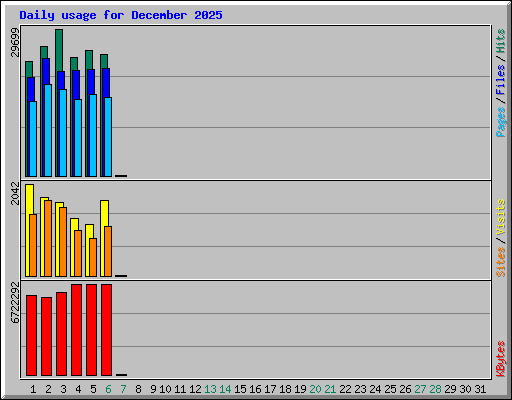
Task: Click the day 31 axis label
Action: pos(480,389)
